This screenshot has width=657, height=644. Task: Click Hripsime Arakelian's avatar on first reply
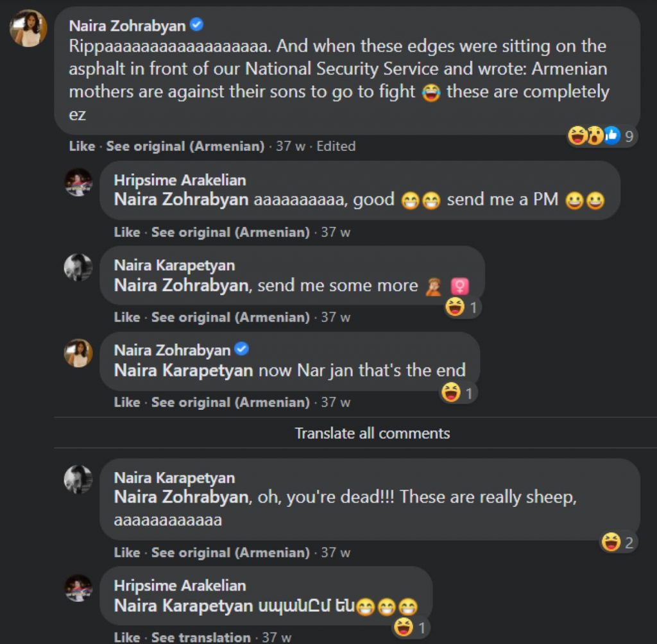78,182
